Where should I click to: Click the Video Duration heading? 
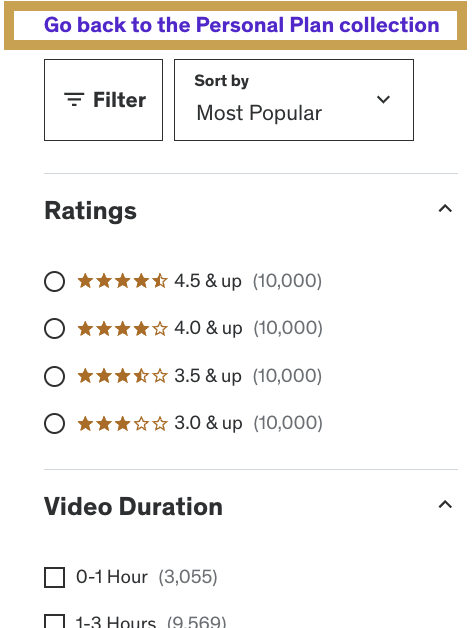133,506
